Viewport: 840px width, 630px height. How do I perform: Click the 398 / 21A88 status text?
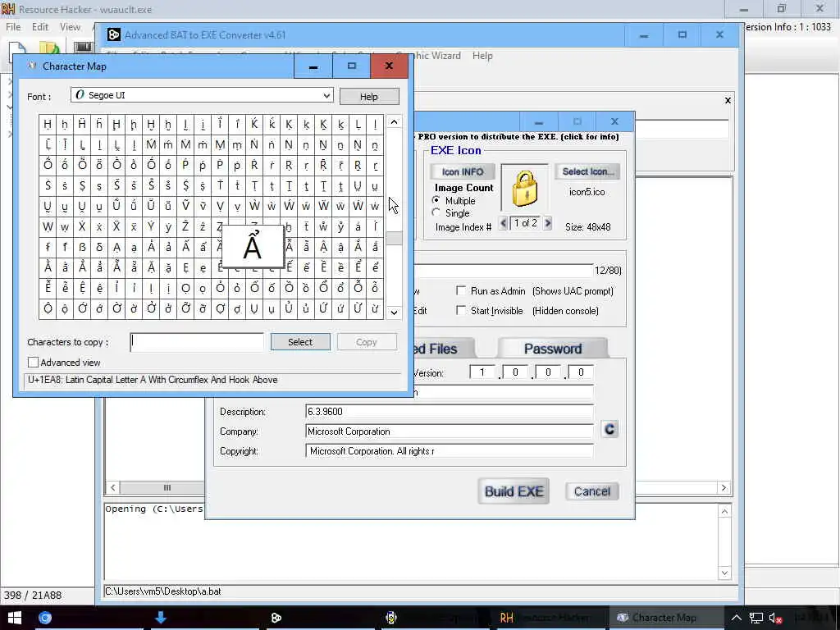click(x=33, y=596)
